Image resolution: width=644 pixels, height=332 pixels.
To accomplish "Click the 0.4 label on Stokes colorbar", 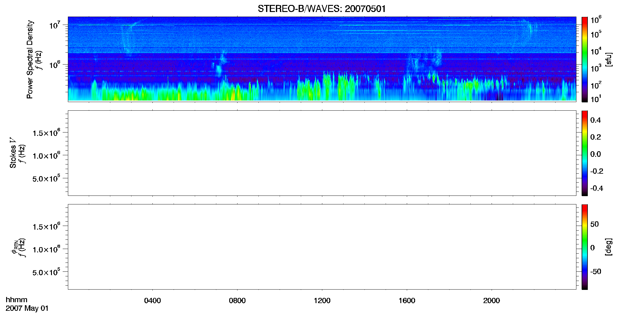I will (x=595, y=120).
